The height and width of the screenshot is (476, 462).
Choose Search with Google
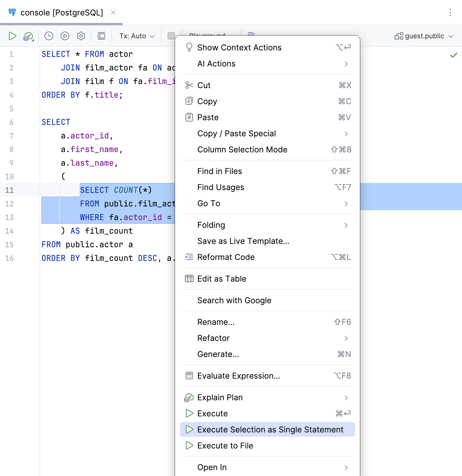click(x=234, y=300)
